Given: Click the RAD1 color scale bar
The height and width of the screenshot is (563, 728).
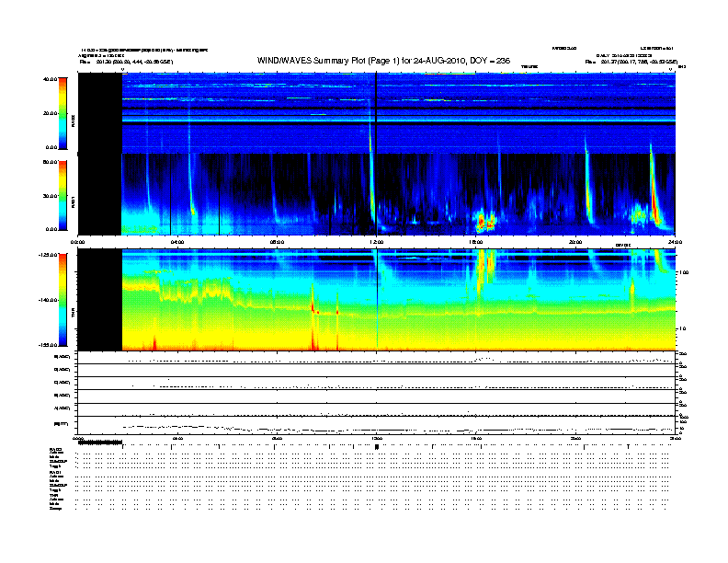Looking at the screenshot, I should (63, 196).
